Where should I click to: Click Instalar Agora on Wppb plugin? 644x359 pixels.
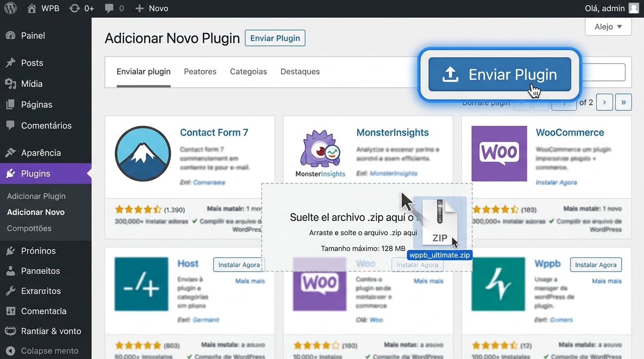tap(596, 265)
